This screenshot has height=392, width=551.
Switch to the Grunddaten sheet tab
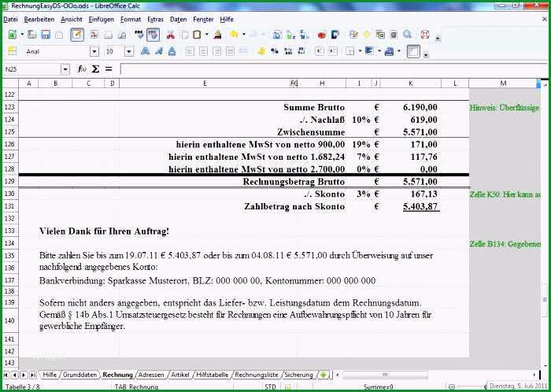coord(80,375)
